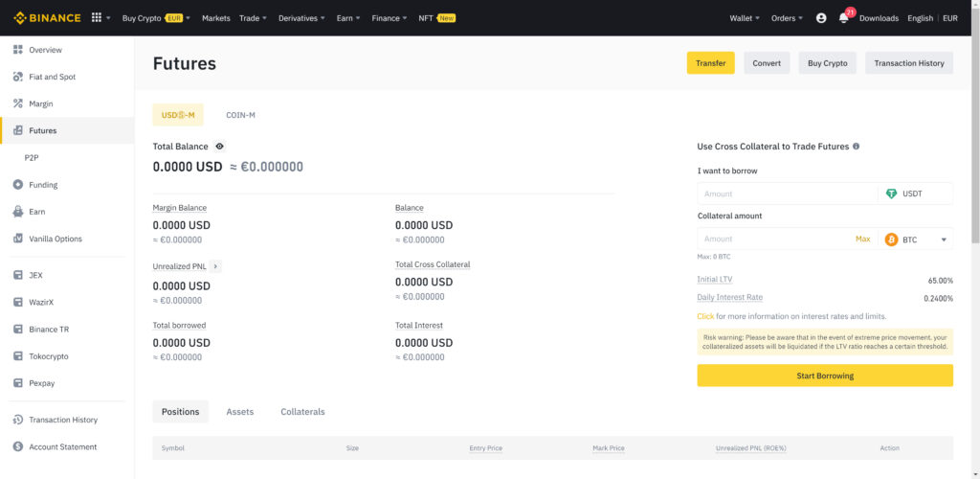This screenshot has height=479, width=980.
Task: Click the Futures sidebar icon
Action: [18, 130]
